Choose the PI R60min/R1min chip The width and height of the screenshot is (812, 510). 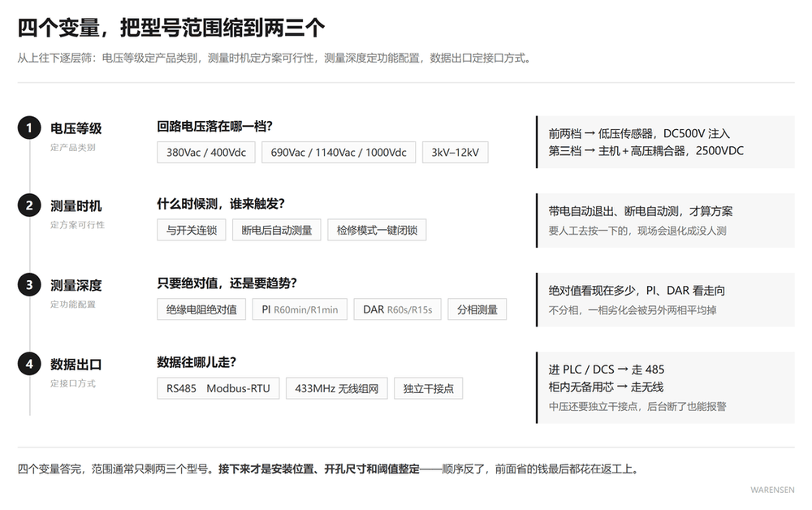click(x=300, y=309)
